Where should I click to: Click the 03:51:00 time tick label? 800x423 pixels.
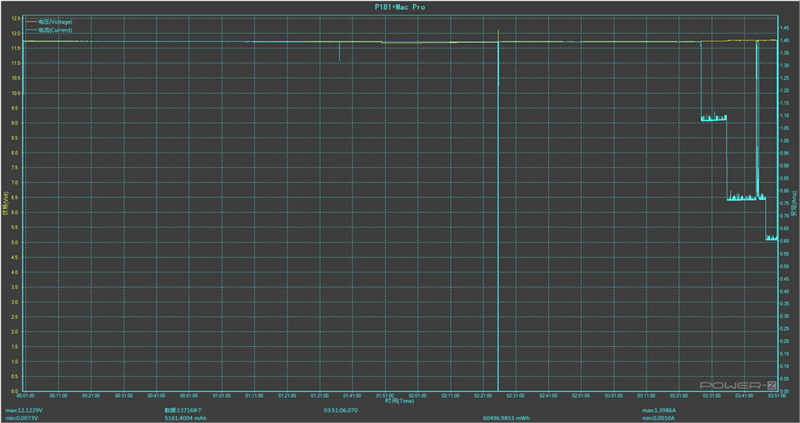click(777, 395)
